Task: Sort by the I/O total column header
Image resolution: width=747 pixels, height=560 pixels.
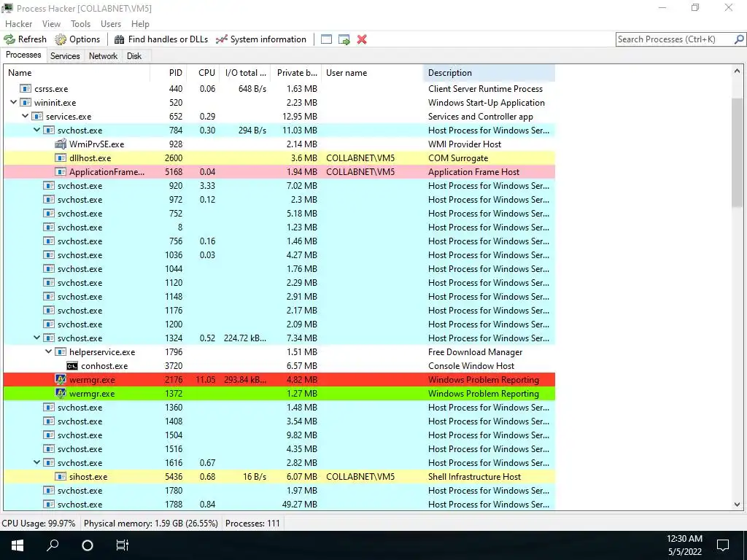Action: [245, 73]
